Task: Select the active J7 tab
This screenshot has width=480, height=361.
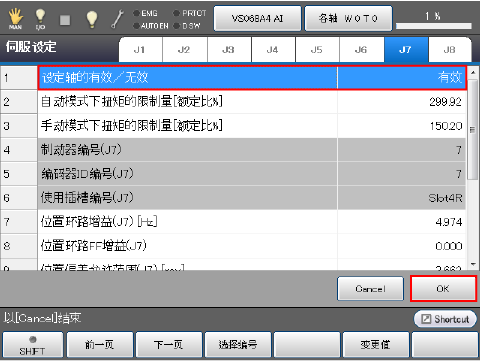Action: tap(406, 50)
